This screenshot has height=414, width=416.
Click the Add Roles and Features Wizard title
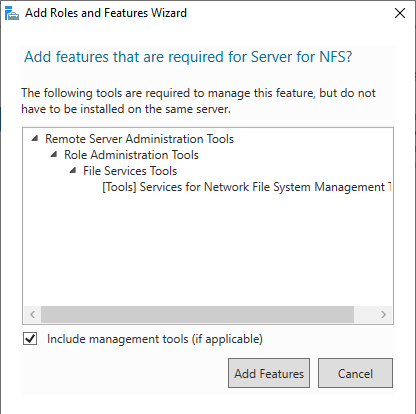tap(106, 13)
